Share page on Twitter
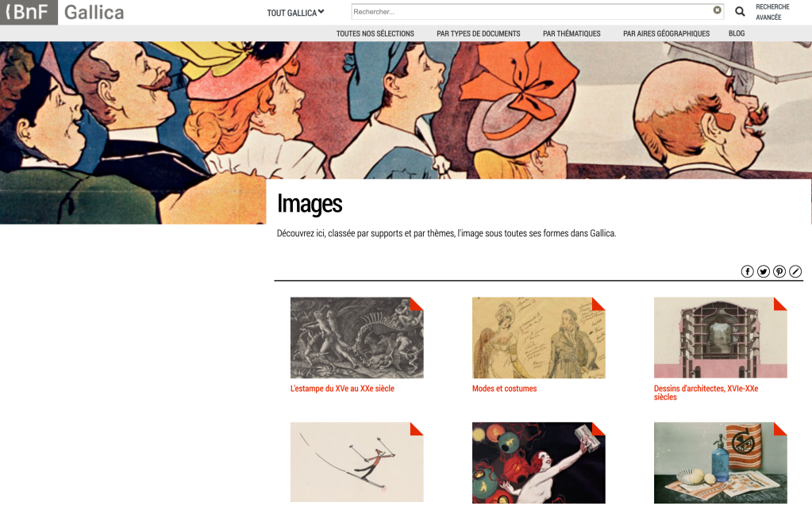This screenshot has width=812, height=506. (x=763, y=271)
